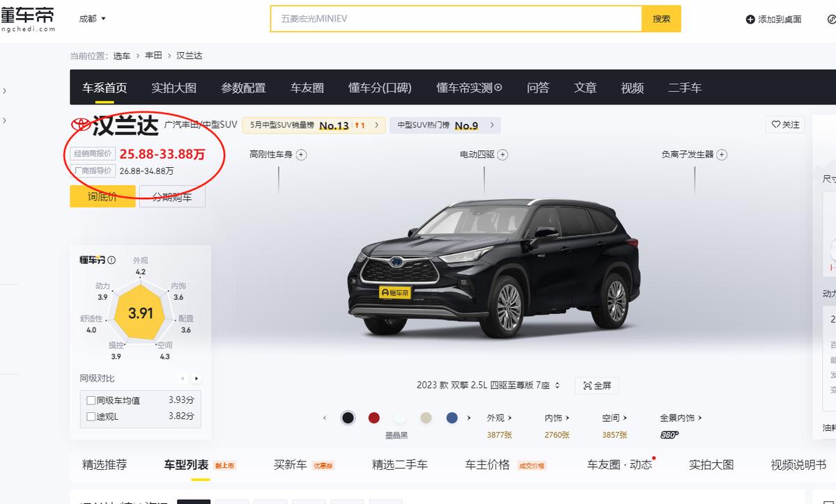The width and height of the screenshot is (836, 504).
Task: Click the yellow 搜索 button
Action: coord(661,19)
